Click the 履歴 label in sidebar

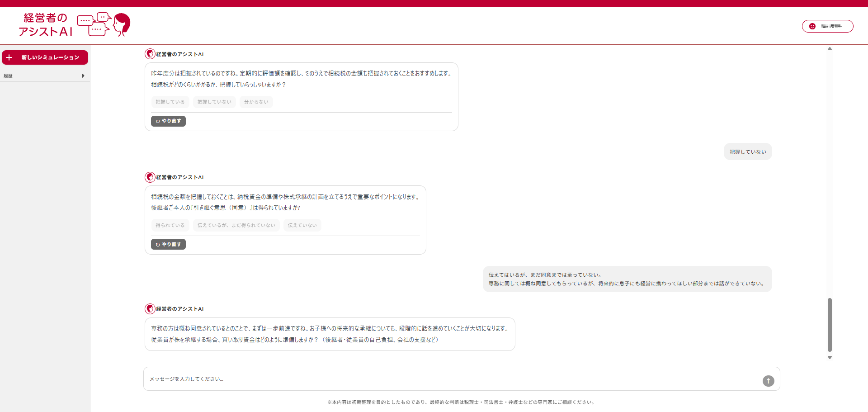[8, 76]
